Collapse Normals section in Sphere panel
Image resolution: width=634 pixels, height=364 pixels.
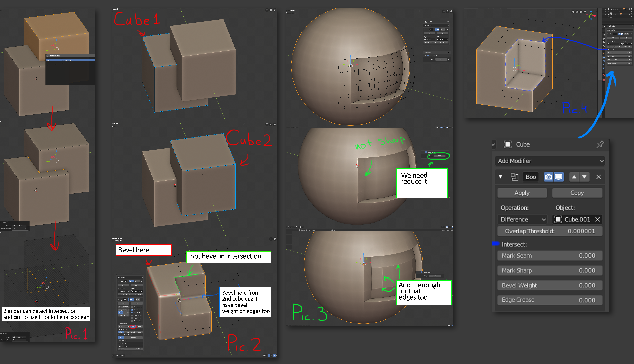[424, 53]
